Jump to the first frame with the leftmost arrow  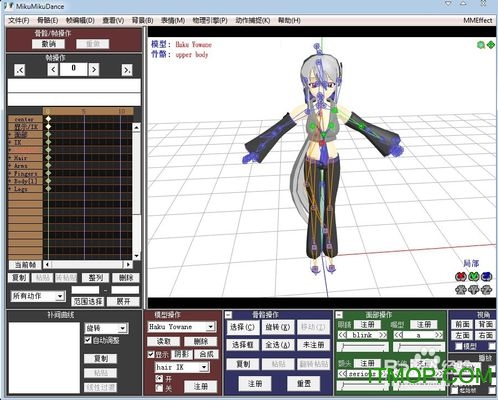(20, 70)
